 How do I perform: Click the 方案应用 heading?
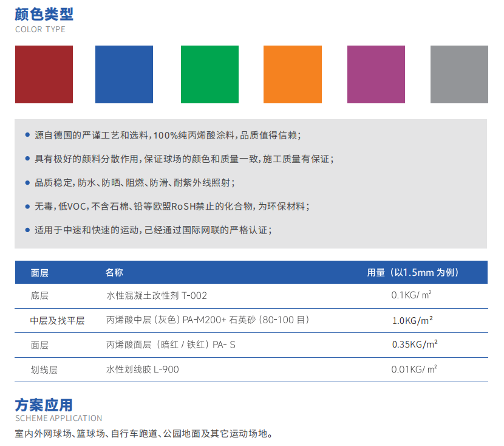(x=44, y=405)
